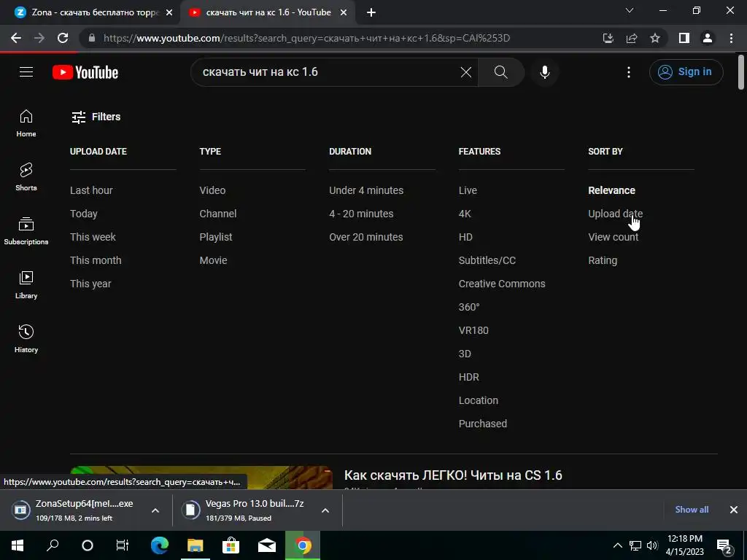Close the downloads bar
The width and height of the screenshot is (747, 560).
click(734, 510)
